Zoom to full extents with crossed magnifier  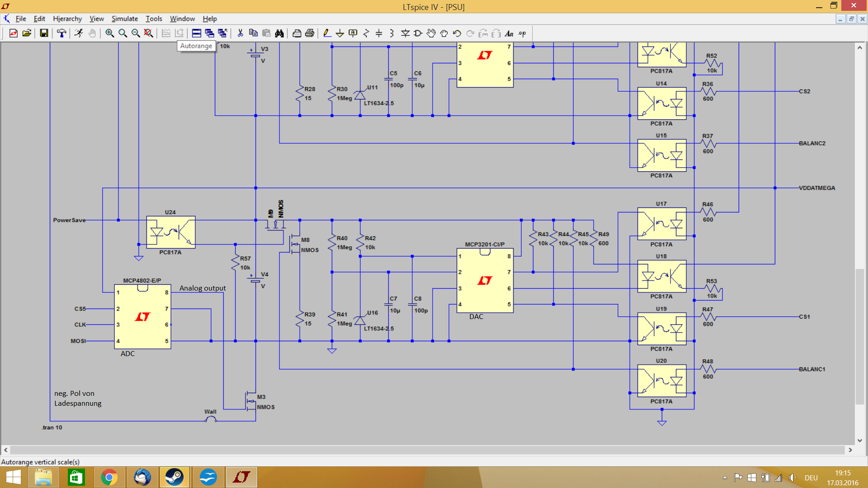[x=148, y=33]
